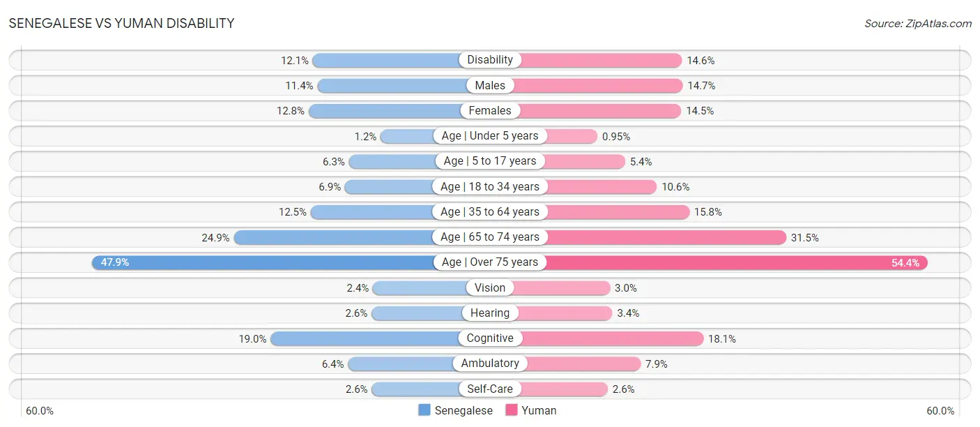Viewport: 980px width, 427px height.
Task: Click the Senegalese vs Yuman Disability title
Action: 122,23
